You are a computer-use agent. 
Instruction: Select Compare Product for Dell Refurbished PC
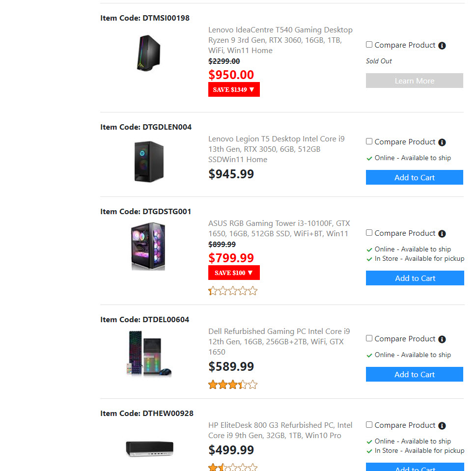pyautogui.click(x=369, y=338)
